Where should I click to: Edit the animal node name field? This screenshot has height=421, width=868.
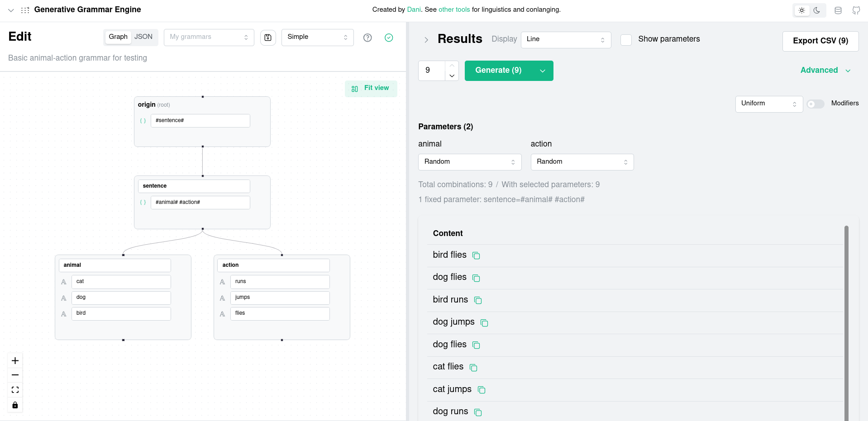tap(115, 265)
